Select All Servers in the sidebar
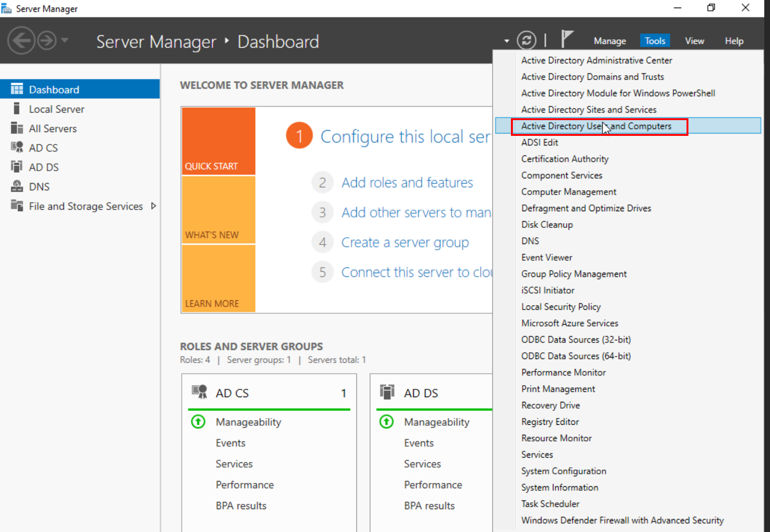 (52, 128)
